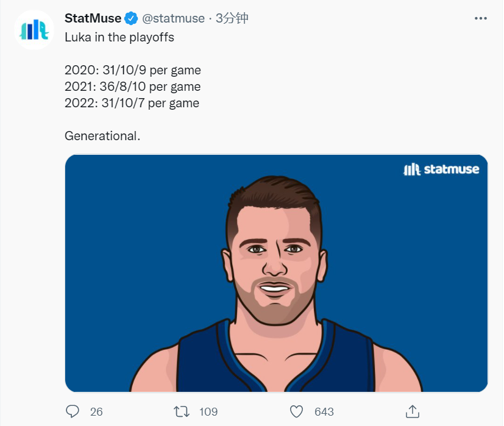Image resolution: width=504 pixels, height=426 pixels.
Task: Click the reply speech bubble icon
Action: [x=73, y=411]
